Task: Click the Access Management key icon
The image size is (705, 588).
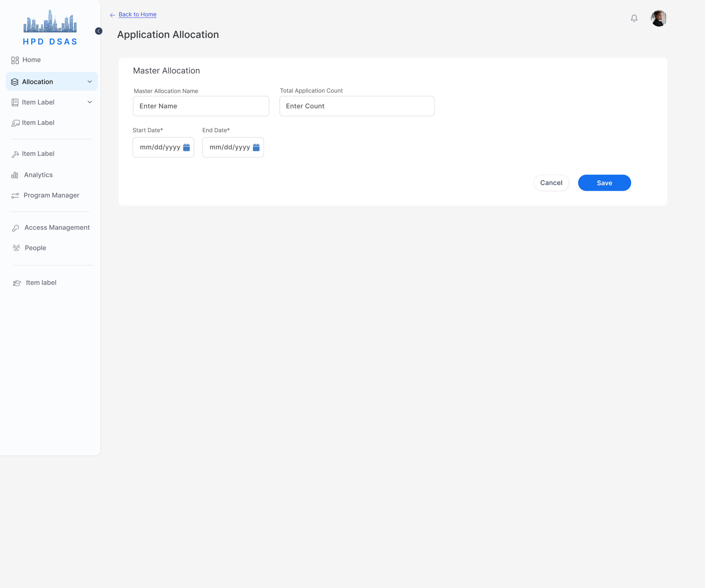Action: pyautogui.click(x=15, y=228)
